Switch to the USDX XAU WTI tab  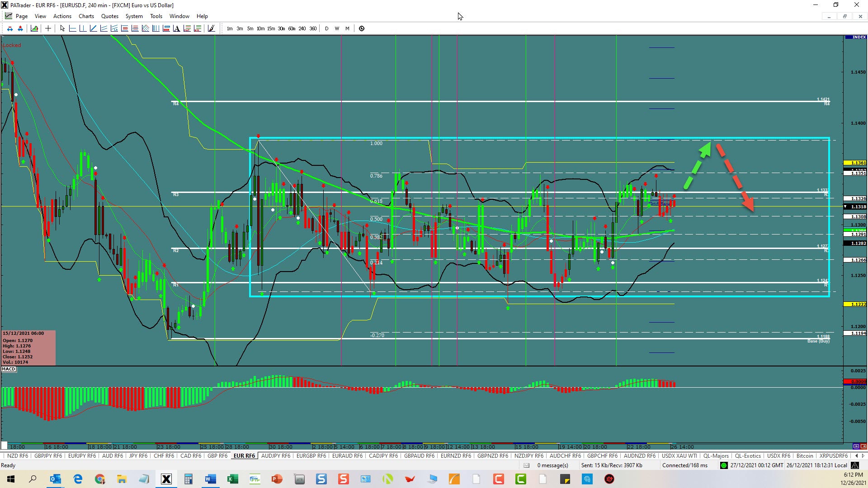pos(679,456)
